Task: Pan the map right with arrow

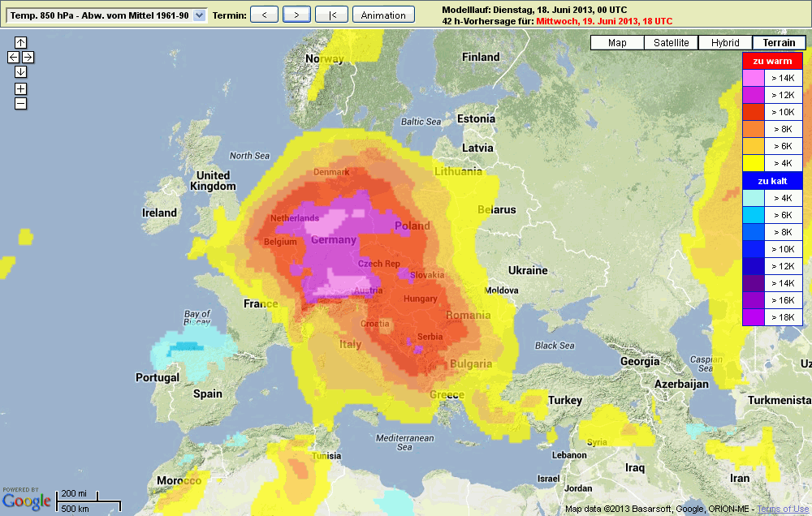Action: pyautogui.click(x=28, y=57)
